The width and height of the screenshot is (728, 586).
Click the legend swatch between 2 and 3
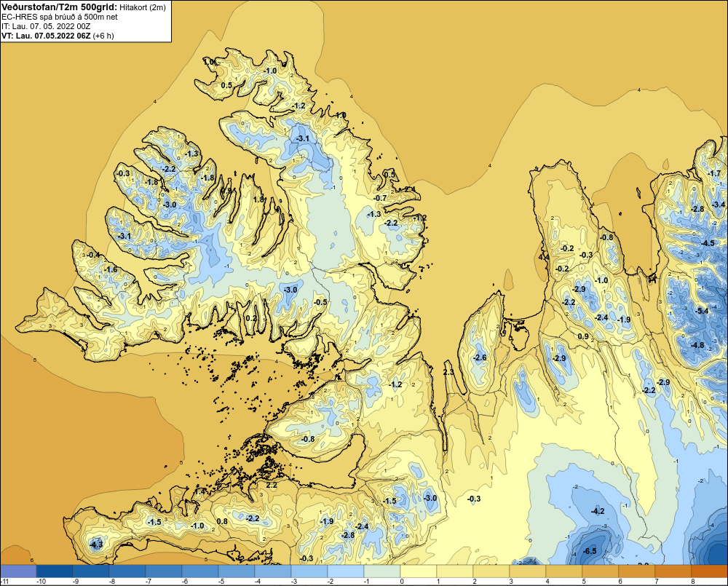coord(491,571)
